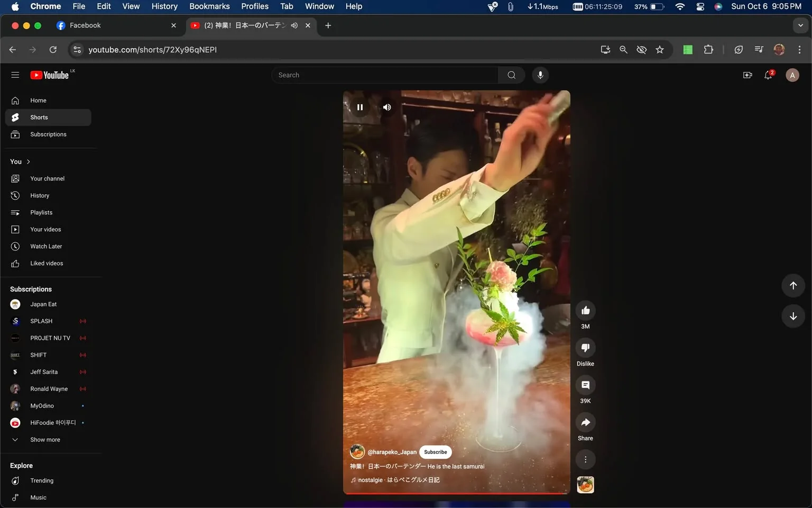The width and height of the screenshot is (812, 508).
Task: Open Trending under Explore
Action: point(48,480)
